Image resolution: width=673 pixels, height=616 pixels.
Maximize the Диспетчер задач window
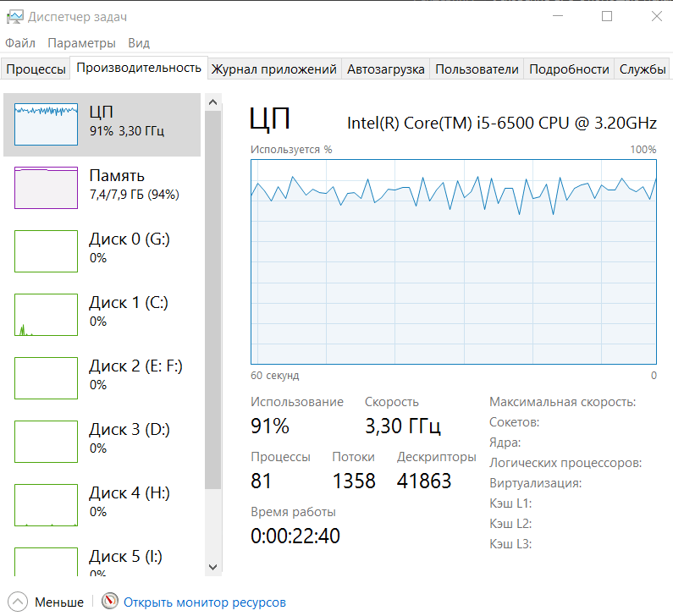point(607,16)
